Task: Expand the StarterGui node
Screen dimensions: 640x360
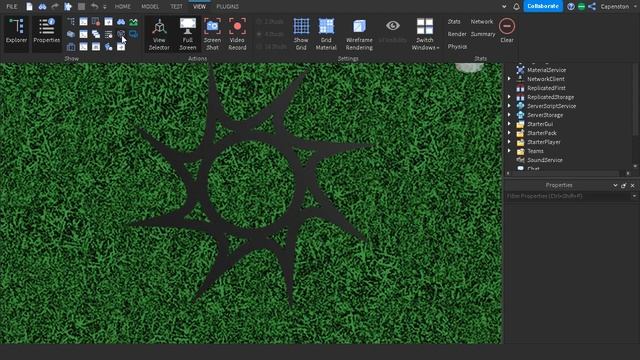Action: pyautogui.click(x=509, y=124)
